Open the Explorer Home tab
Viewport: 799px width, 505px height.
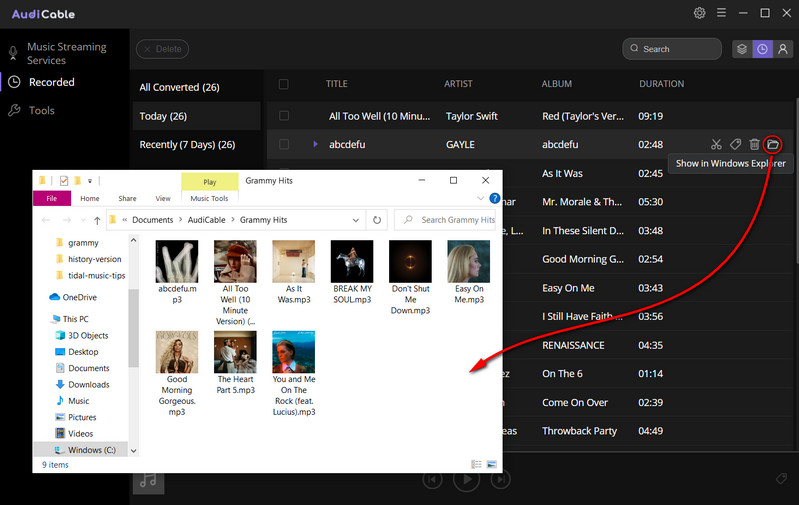point(90,198)
